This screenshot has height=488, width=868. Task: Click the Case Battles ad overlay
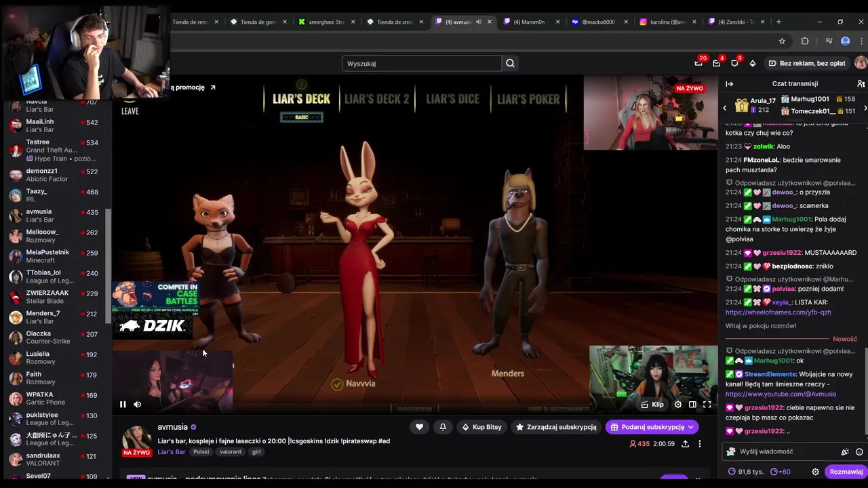point(155,298)
